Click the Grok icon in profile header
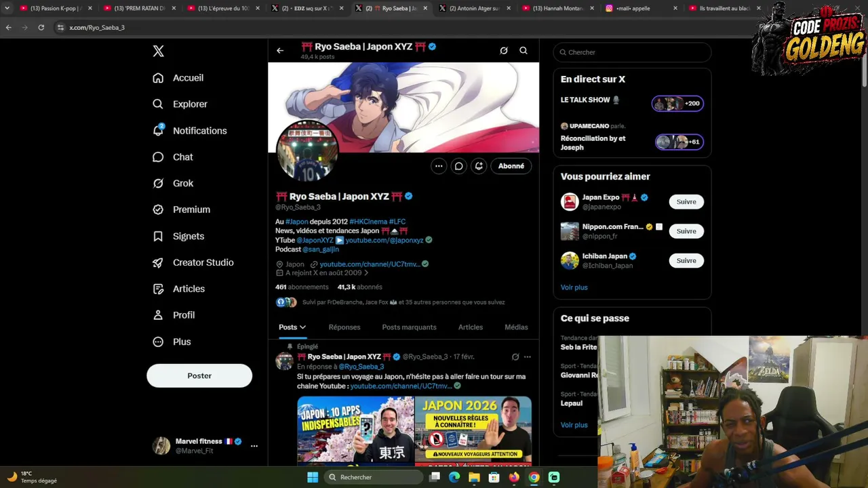The width and height of the screenshot is (868, 488). point(504,51)
